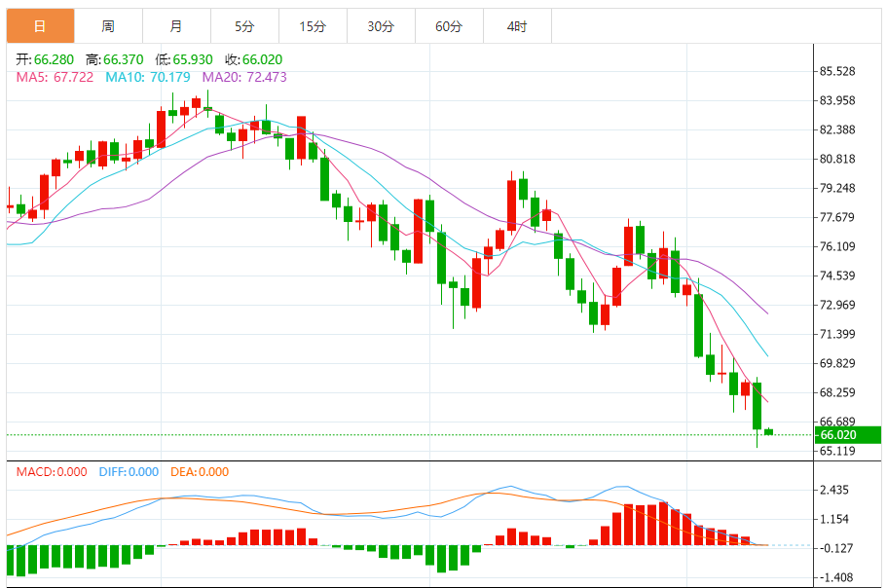Open the 30分 timeframe tab
This screenshot has height=588, width=887.
coord(381,26)
